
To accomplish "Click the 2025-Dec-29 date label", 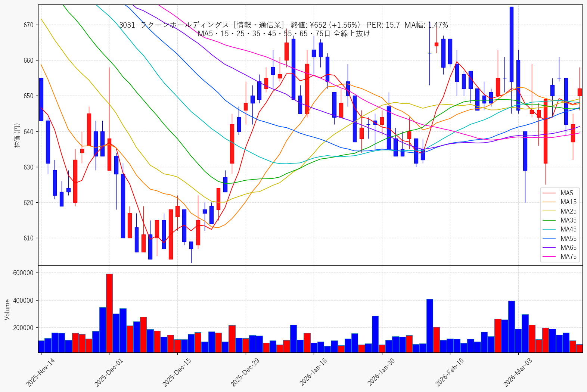I will click(245, 372).
